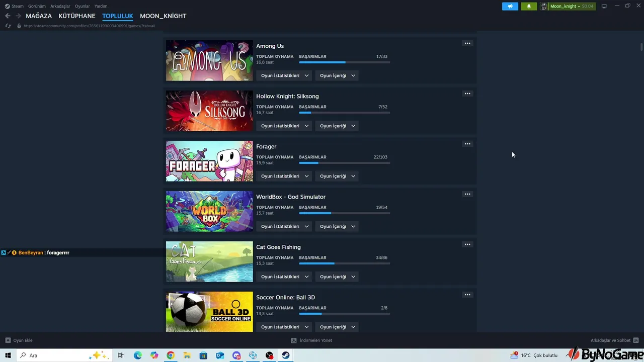Expand Oyun İçeriği for Cat Goes Fishing

click(x=337, y=277)
